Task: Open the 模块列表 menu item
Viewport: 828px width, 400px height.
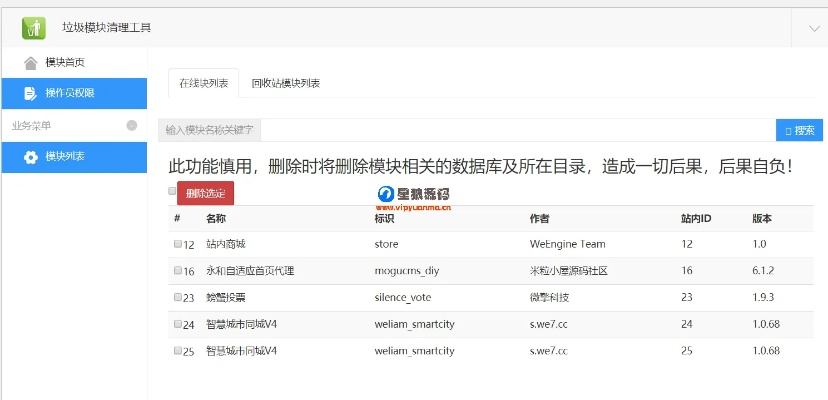Action: click(x=74, y=157)
